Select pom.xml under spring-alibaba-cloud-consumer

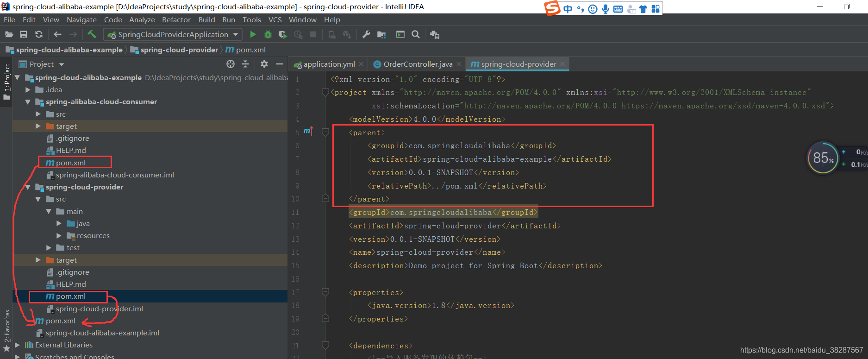tap(70, 163)
